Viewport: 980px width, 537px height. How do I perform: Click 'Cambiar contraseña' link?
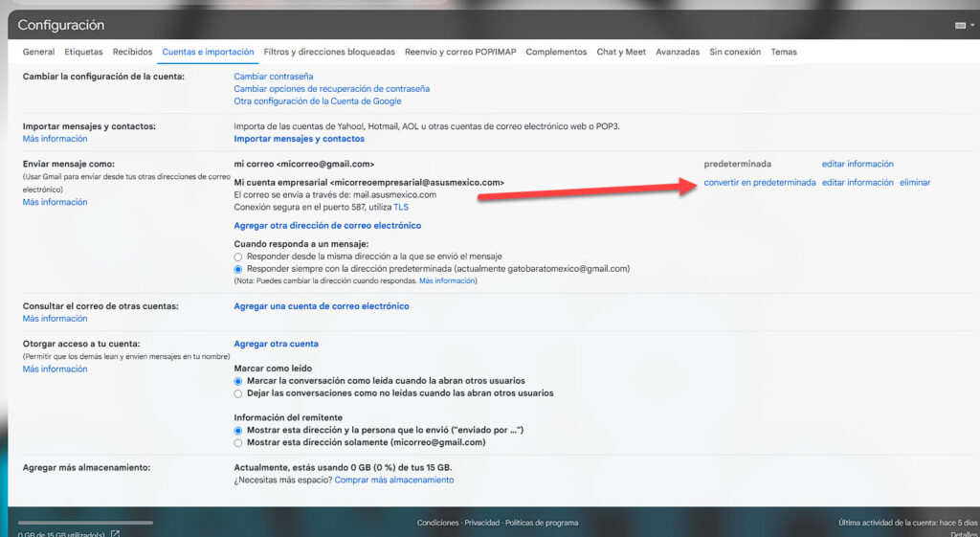pos(273,77)
